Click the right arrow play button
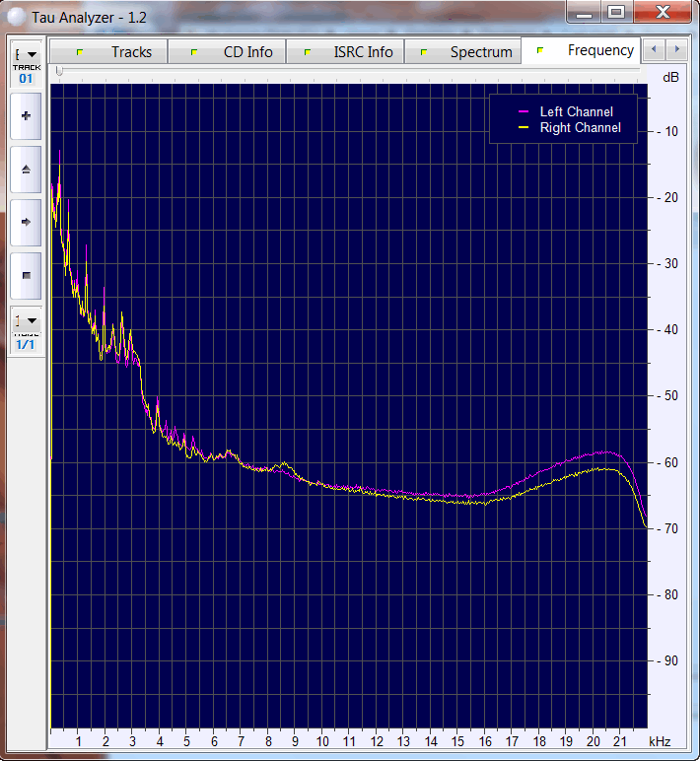This screenshot has height=761, width=700. pos(26,222)
